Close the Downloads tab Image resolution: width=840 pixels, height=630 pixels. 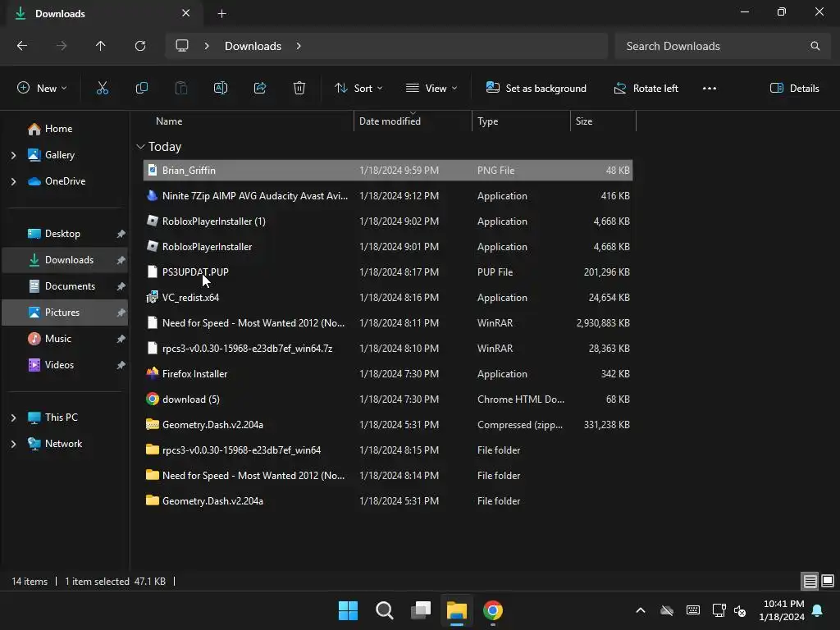(186, 13)
